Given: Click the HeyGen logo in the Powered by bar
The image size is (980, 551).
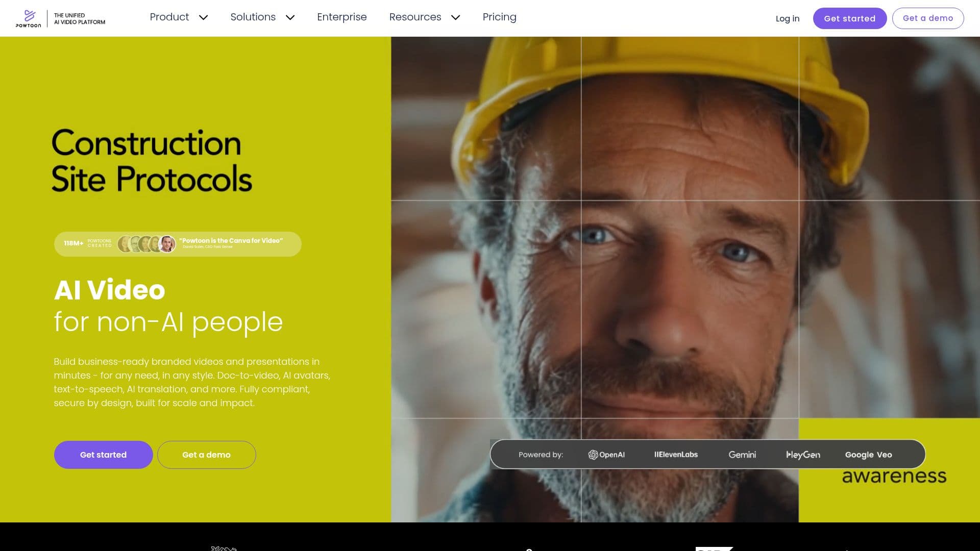Looking at the screenshot, I should pyautogui.click(x=803, y=455).
